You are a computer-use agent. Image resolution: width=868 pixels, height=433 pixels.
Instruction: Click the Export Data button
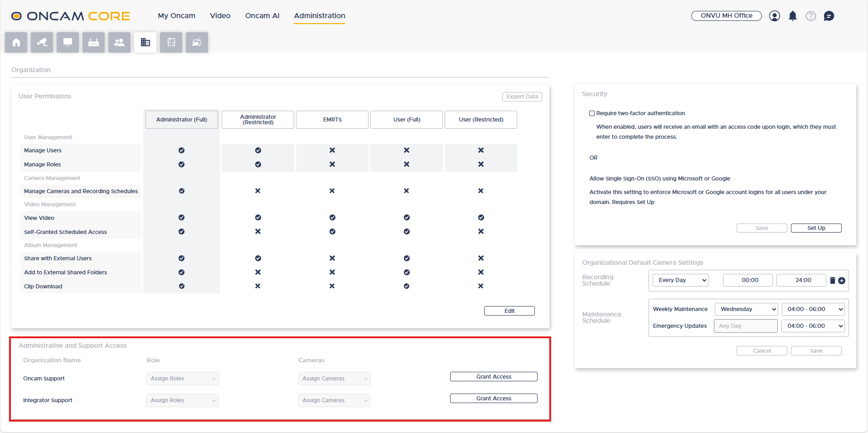[522, 97]
